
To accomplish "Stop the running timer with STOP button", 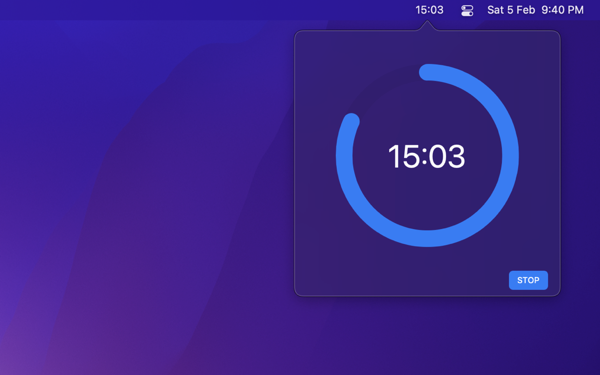I will [x=528, y=280].
